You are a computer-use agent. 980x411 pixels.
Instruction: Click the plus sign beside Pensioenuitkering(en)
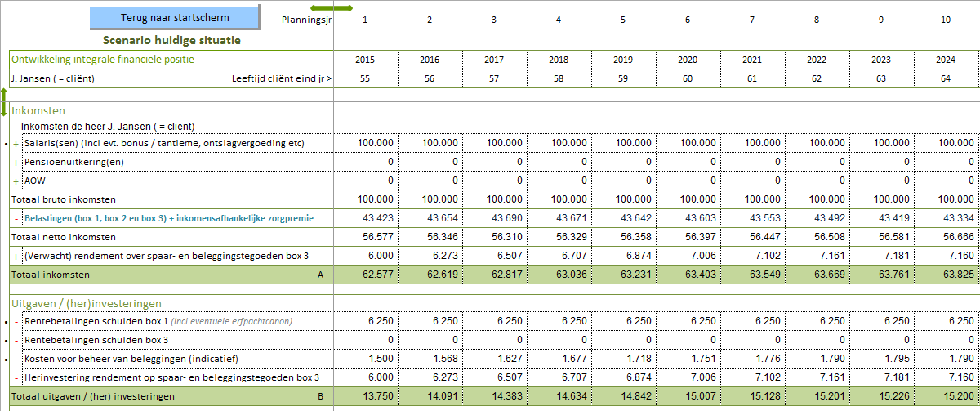16,162
